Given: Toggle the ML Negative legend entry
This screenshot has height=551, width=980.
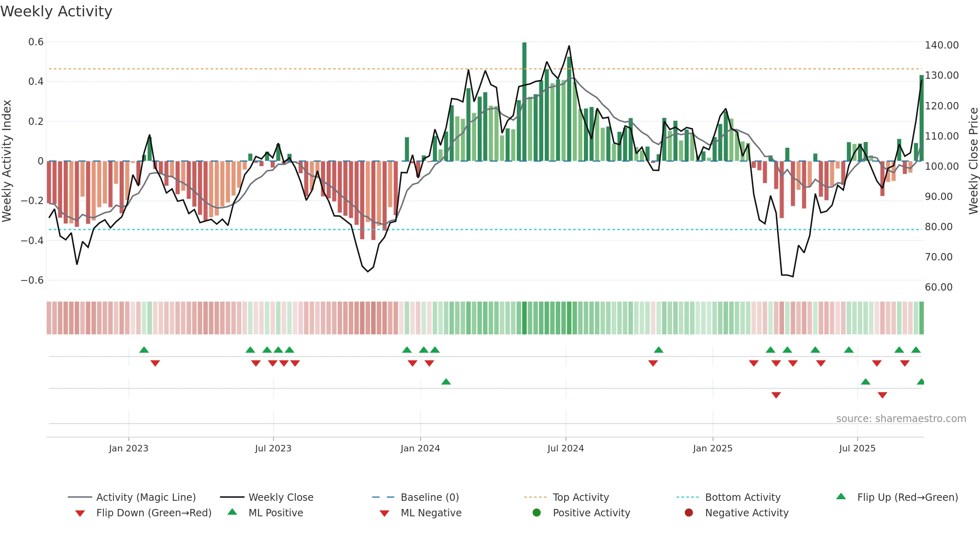Looking at the screenshot, I should [x=420, y=513].
